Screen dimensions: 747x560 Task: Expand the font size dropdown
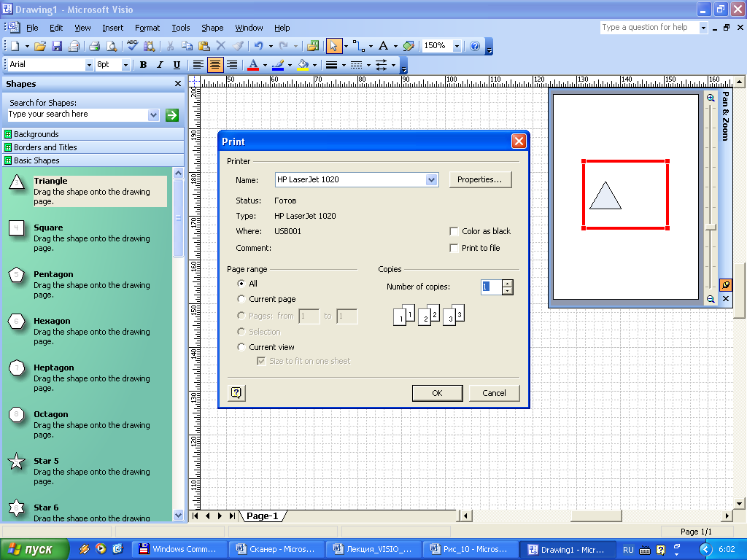[125, 65]
